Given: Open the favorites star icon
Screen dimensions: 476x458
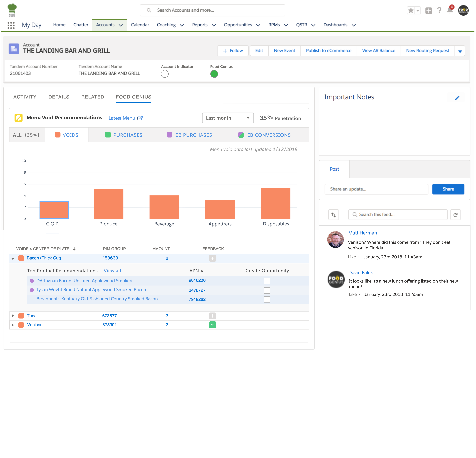Looking at the screenshot, I should click(x=411, y=10).
